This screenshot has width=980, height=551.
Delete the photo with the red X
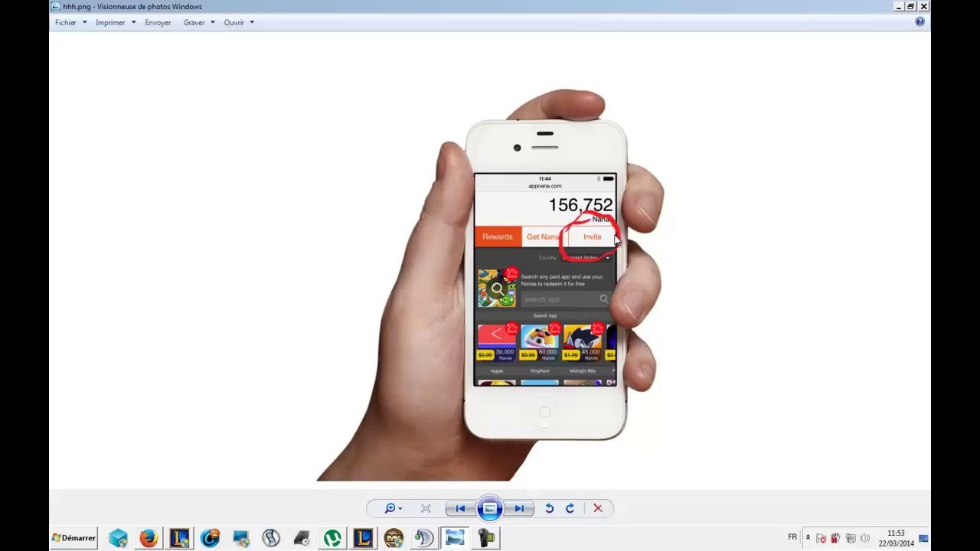(x=598, y=508)
